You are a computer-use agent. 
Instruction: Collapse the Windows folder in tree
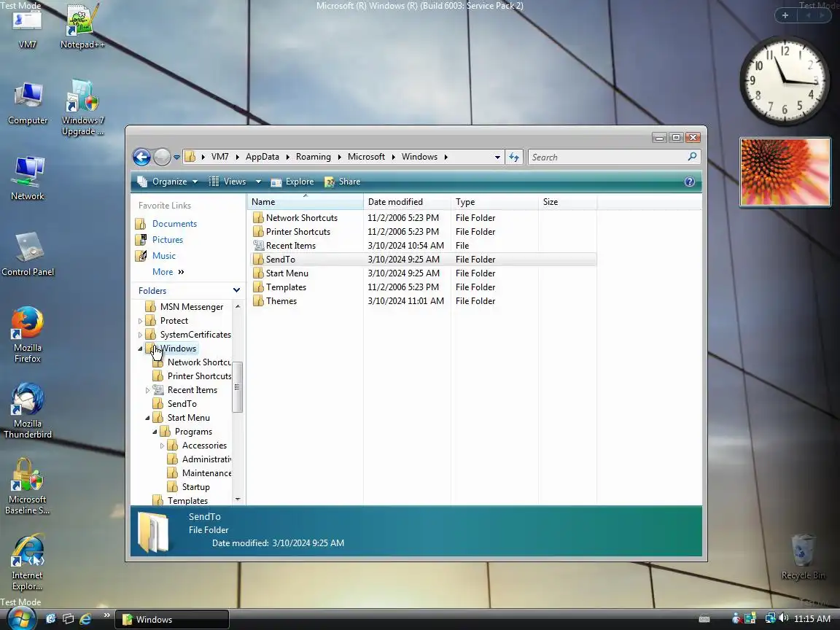(140, 349)
